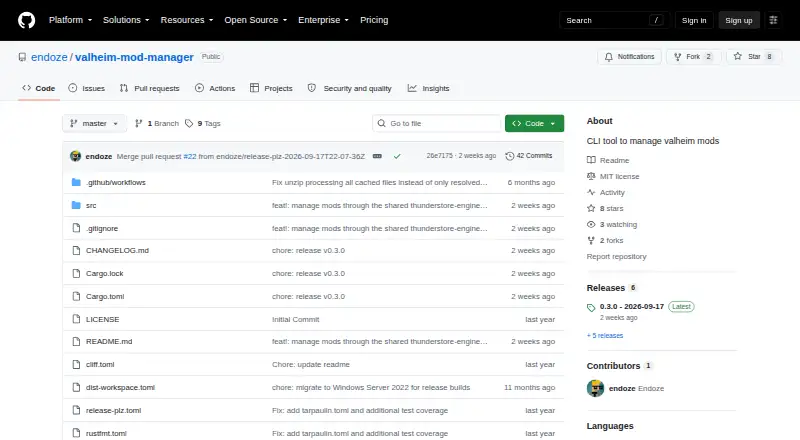Switch to the Projects tab

click(x=271, y=88)
